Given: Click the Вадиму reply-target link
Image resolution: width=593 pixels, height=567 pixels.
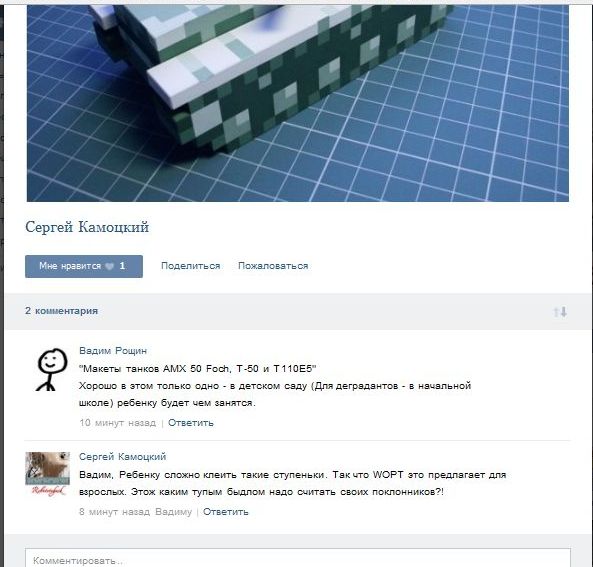Looking at the screenshot, I should (x=174, y=511).
